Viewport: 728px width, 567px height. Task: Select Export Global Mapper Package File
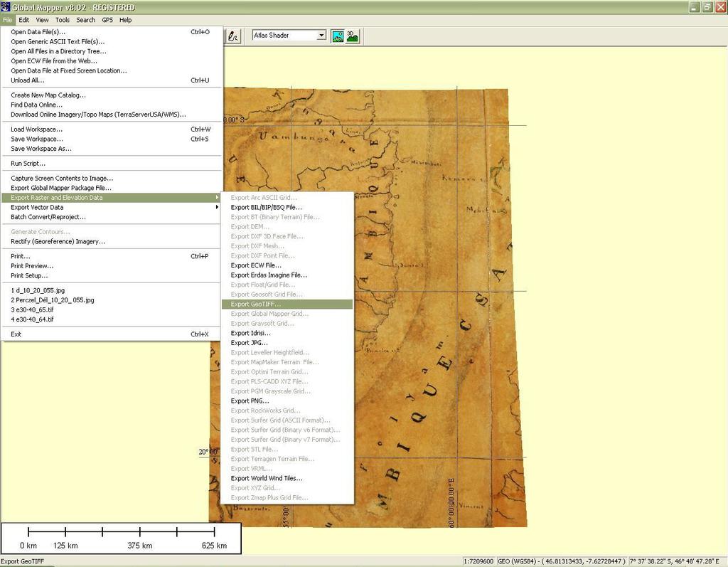[111, 188]
